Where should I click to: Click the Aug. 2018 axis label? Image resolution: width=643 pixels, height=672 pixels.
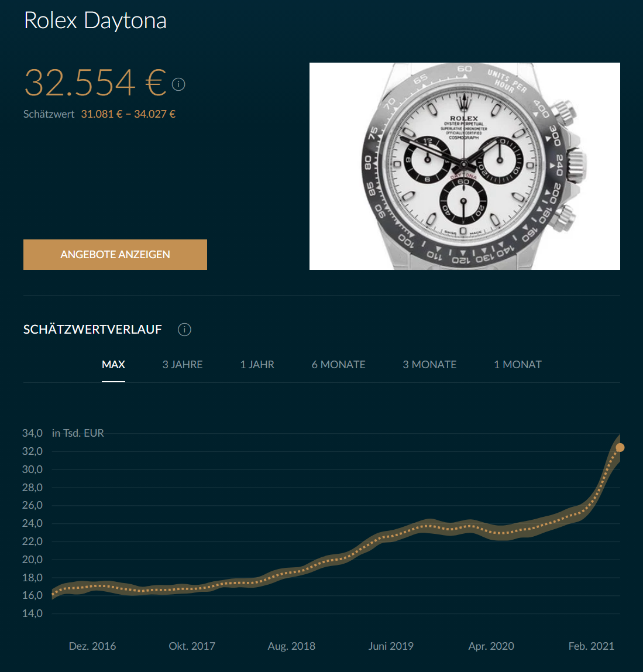point(291,646)
